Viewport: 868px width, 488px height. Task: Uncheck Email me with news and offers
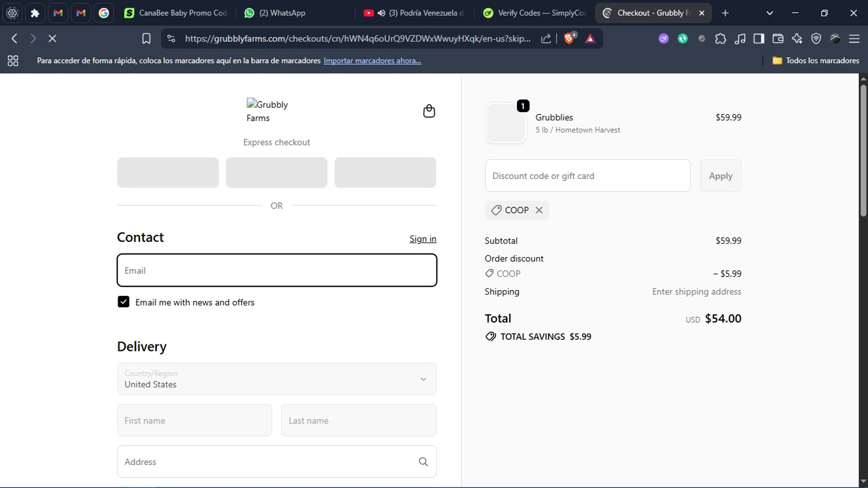point(123,302)
